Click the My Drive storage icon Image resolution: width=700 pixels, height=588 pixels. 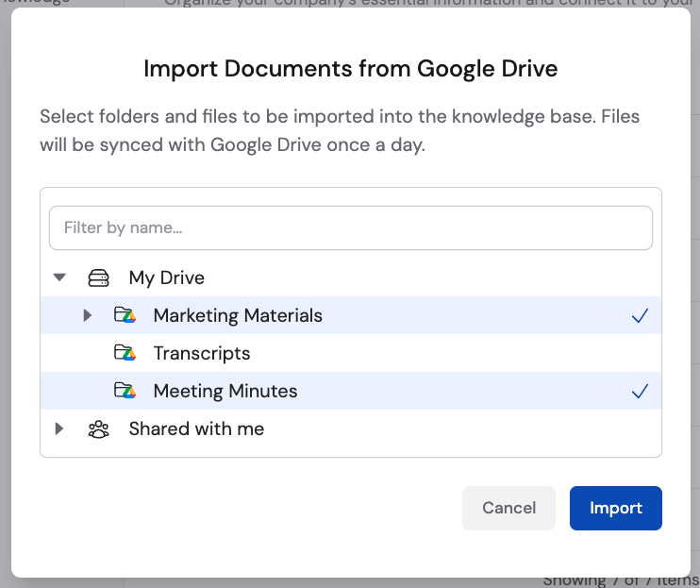pos(98,277)
